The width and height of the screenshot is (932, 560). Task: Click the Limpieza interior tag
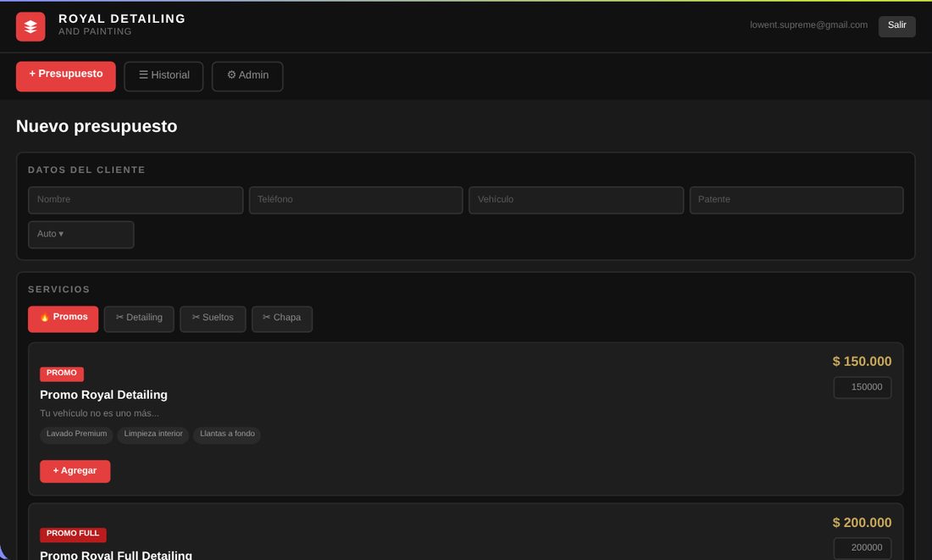(153, 434)
